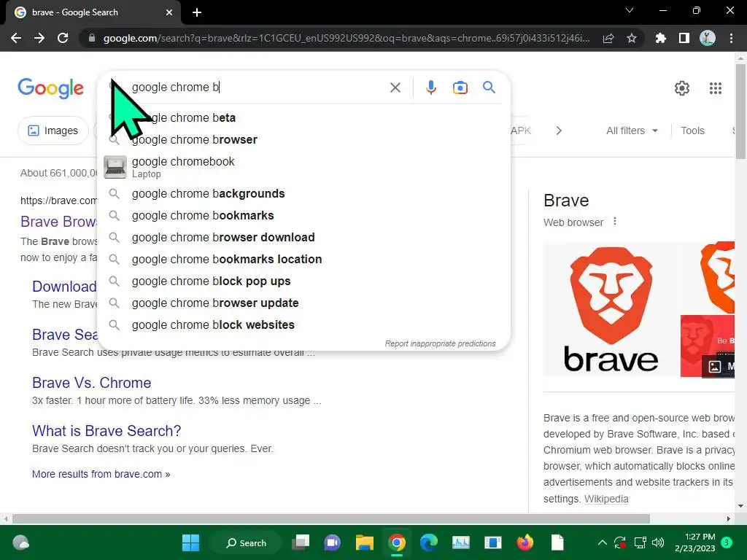Viewport: 747px width, 560px height.
Task: Share this page from the address bar
Action: point(608,38)
